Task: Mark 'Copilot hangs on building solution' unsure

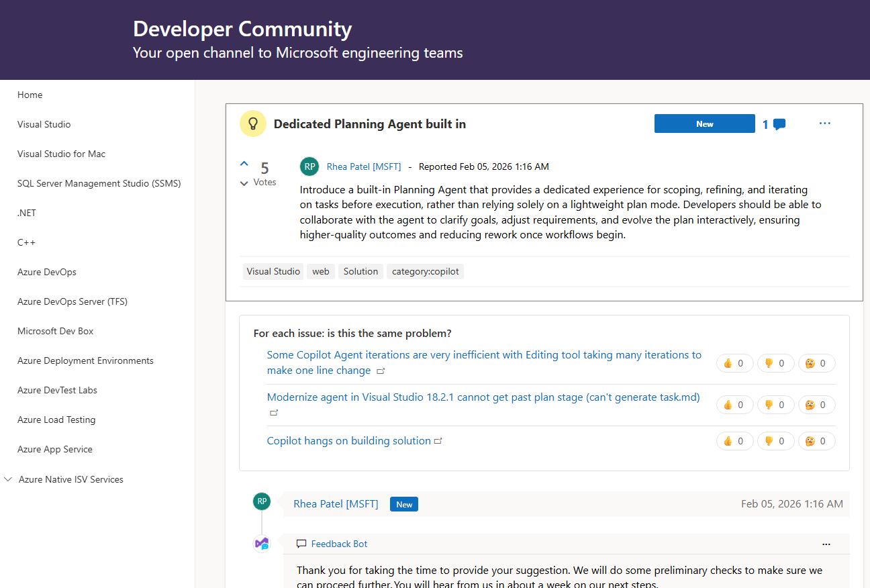Action: coord(817,441)
